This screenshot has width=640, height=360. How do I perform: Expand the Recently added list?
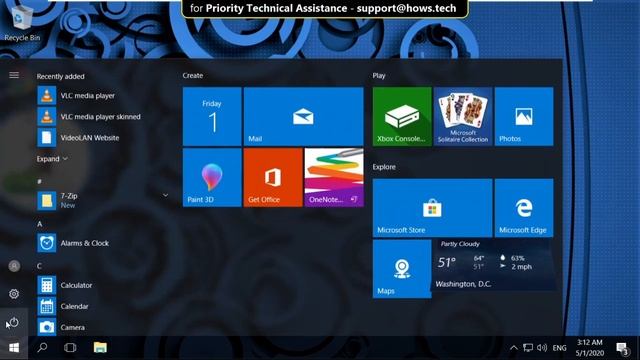[52, 159]
